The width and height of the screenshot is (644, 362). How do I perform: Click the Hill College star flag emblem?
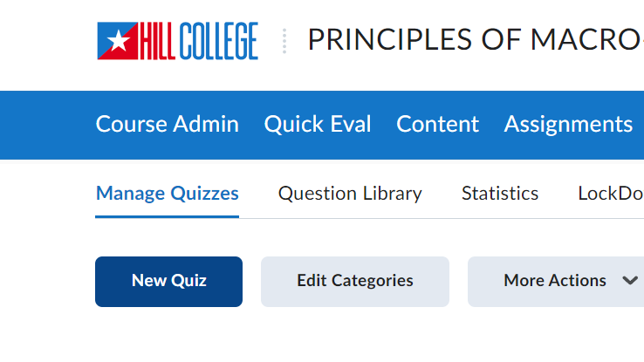tap(118, 41)
